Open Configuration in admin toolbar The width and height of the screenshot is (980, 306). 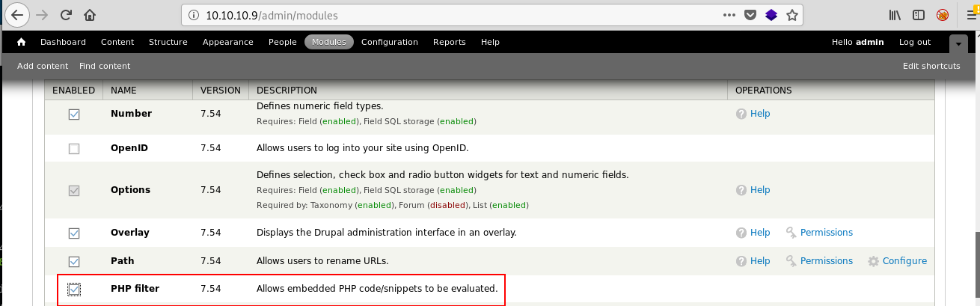[x=390, y=42]
